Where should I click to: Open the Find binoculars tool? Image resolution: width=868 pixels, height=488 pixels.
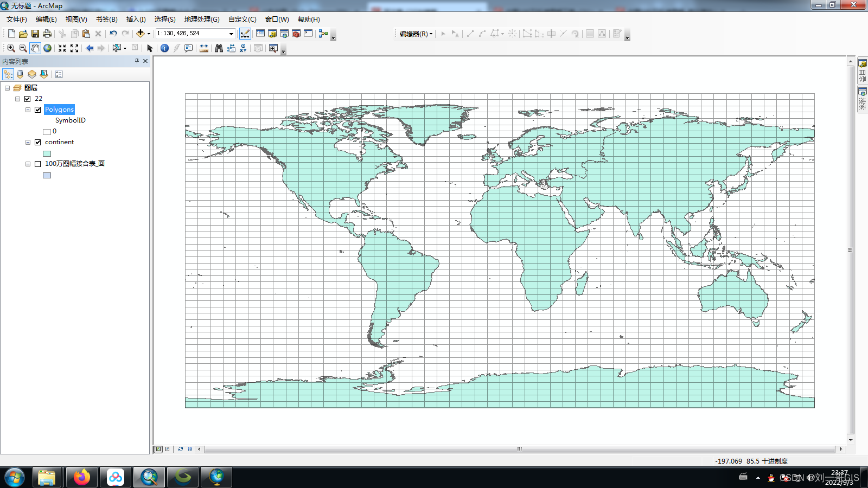(219, 48)
